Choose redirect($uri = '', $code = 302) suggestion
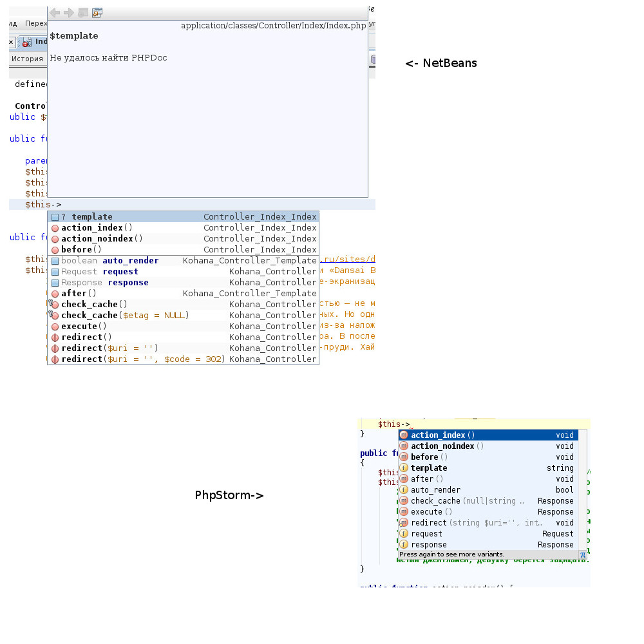This screenshot has width=644, height=644. [143, 359]
